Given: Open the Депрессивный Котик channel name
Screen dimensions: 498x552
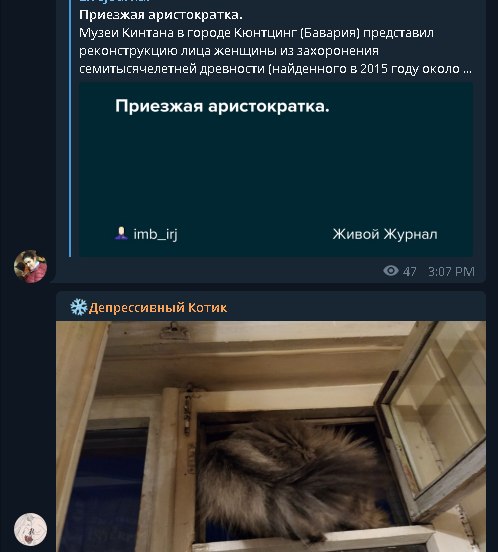Looking at the screenshot, I should tap(158, 308).
